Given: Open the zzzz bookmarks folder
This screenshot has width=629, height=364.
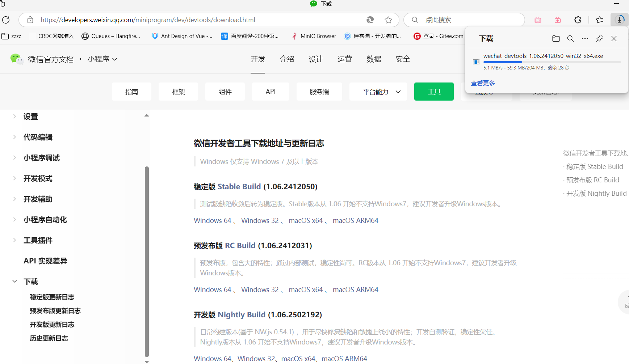Looking at the screenshot, I should [x=12, y=36].
